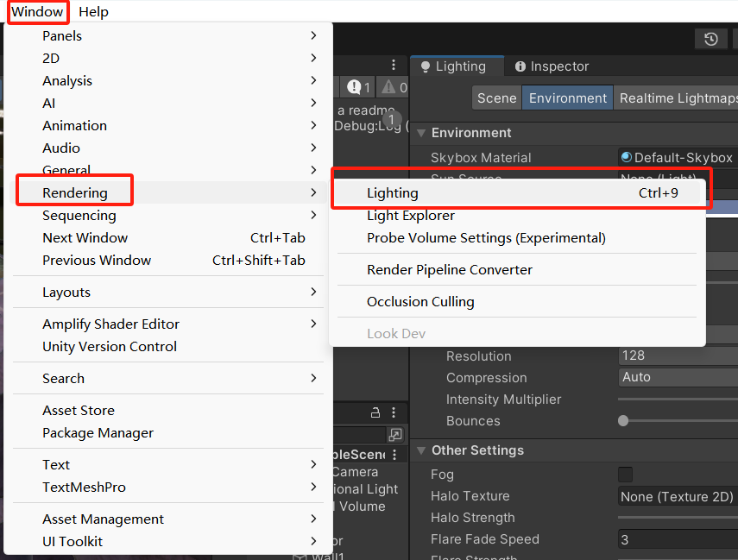Image resolution: width=738 pixels, height=560 pixels.
Task: Open the undo history clock icon
Action: [710, 39]
